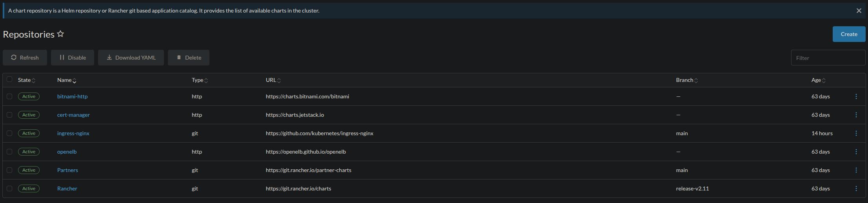868x203 pixels.
Task: Click the blue Create button
Action: click(x=849, y=34)
